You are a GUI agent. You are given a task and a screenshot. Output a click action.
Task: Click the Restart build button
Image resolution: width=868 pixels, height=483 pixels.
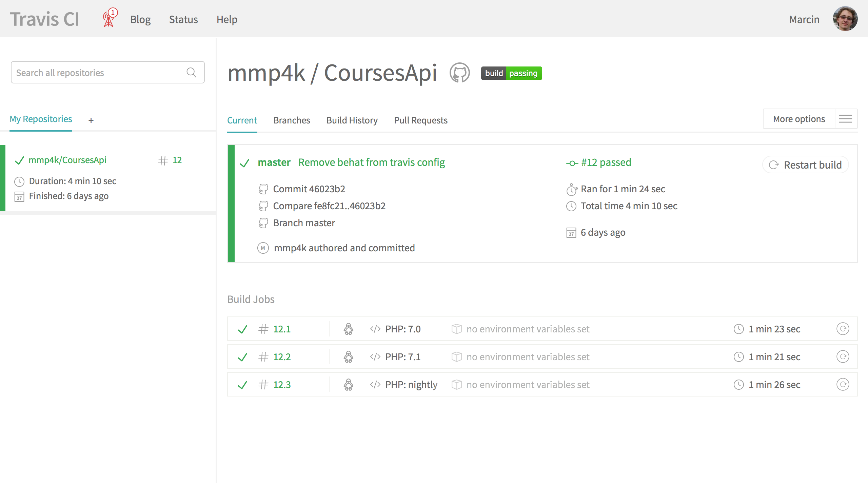806,165
